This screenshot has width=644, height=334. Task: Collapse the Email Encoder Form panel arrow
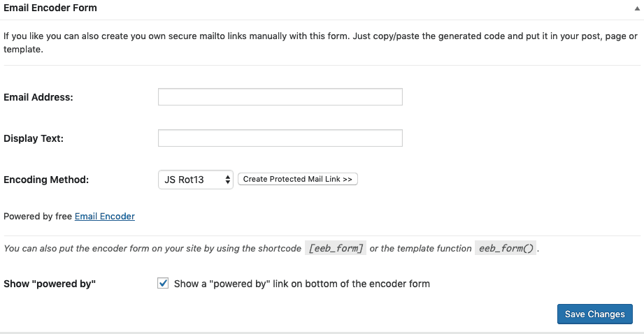(x=637, y=8)
